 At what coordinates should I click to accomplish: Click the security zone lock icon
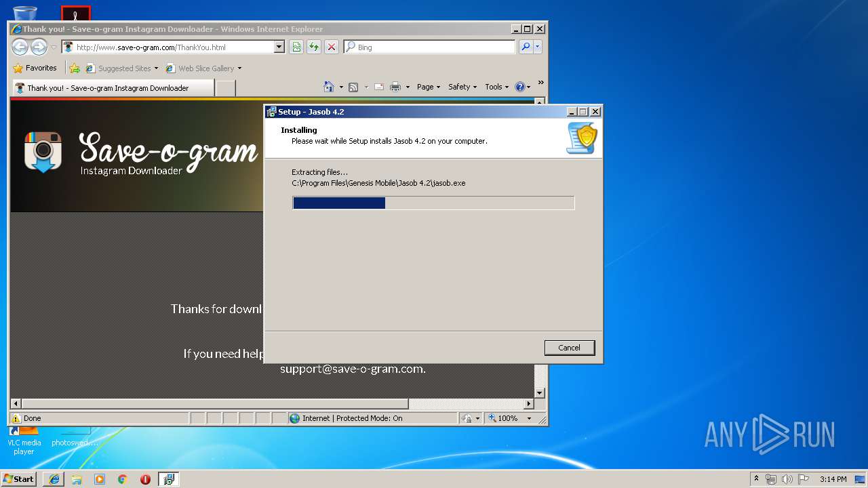click(467, 418)
